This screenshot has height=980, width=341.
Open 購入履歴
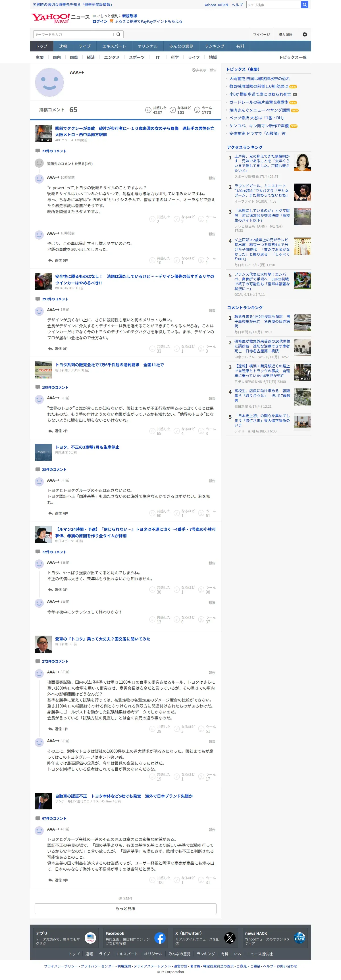point(285,35)
